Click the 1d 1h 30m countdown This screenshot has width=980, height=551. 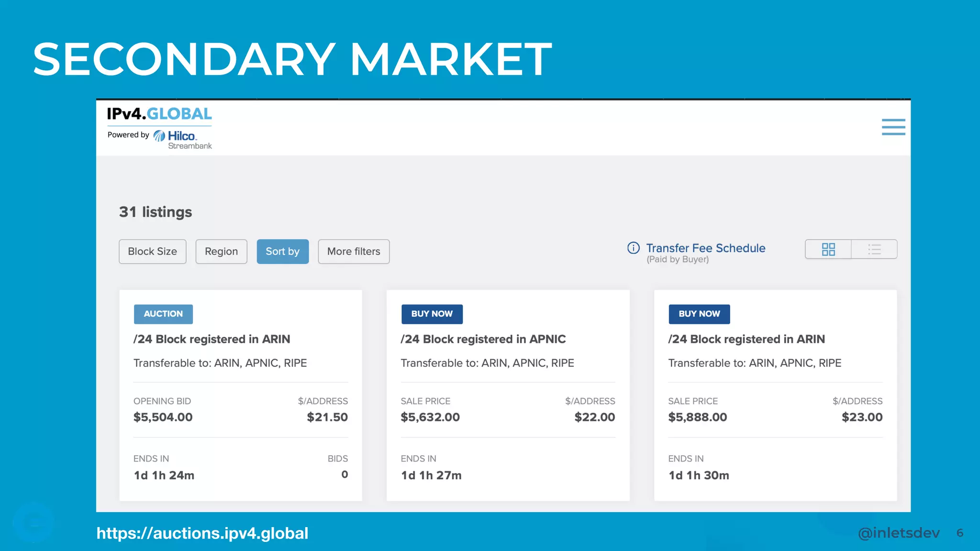pyautogui.click(x=699, y=475)
